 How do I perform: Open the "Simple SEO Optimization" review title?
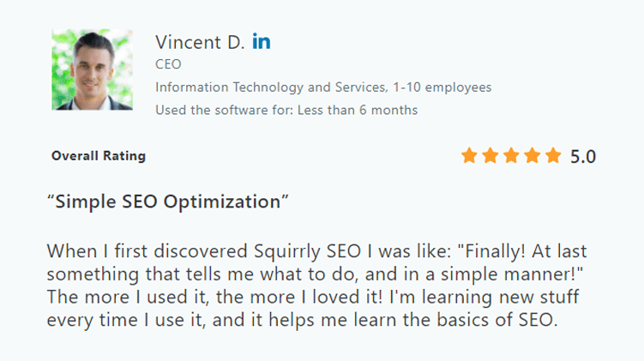point(167,202)
